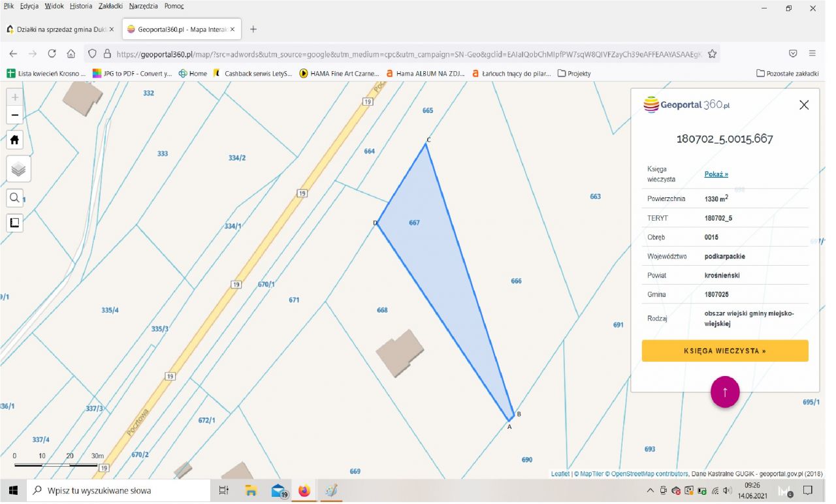Open the Projekty bookmarks folder
This screenshot has width=836, height=504.
pos(574,74)
